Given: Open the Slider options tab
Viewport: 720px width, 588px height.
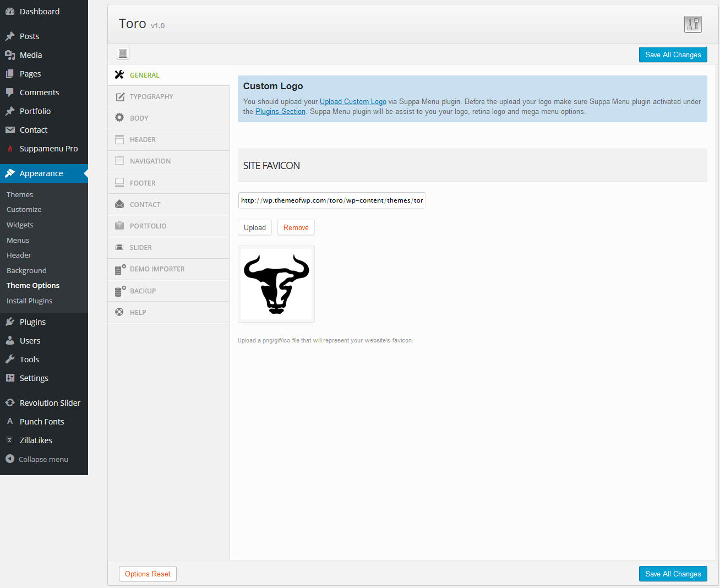Looking at the screenshot, I should (x=169, y=248).
